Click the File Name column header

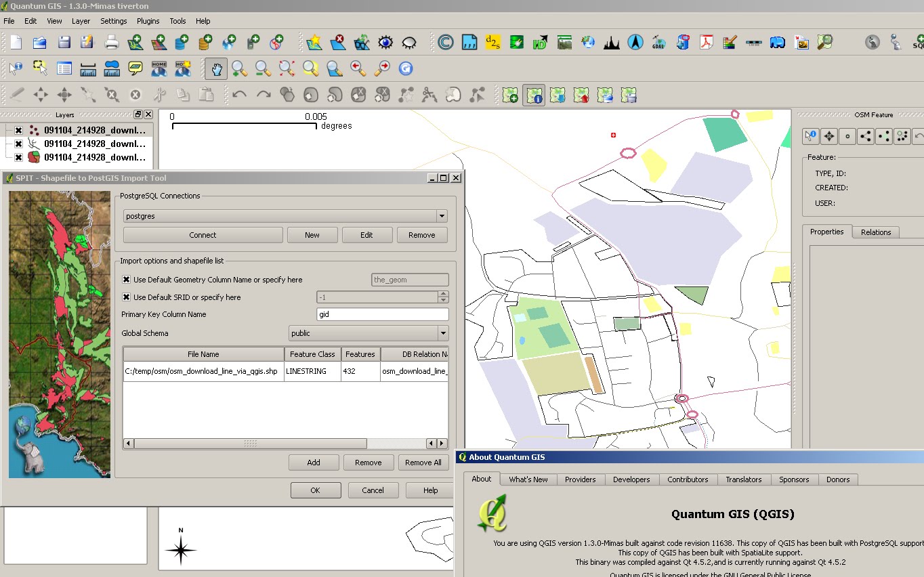[204, 354]
